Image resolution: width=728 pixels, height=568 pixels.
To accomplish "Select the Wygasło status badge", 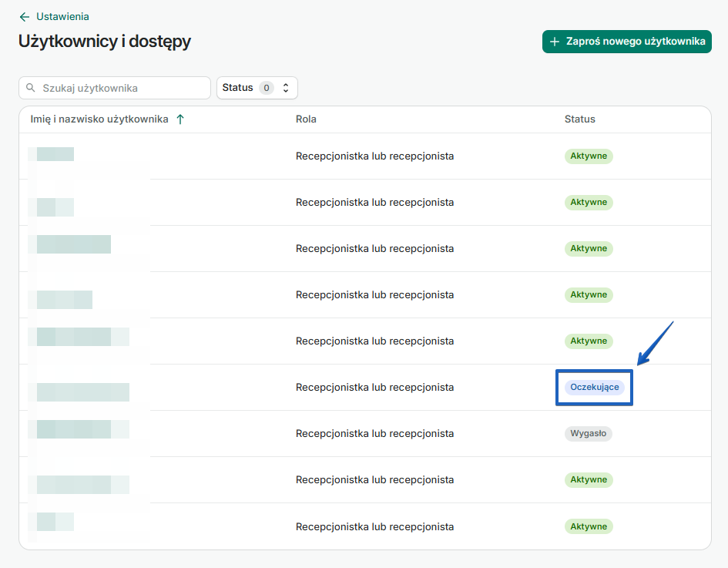I will pyautogui.click(x=588, y=433).
